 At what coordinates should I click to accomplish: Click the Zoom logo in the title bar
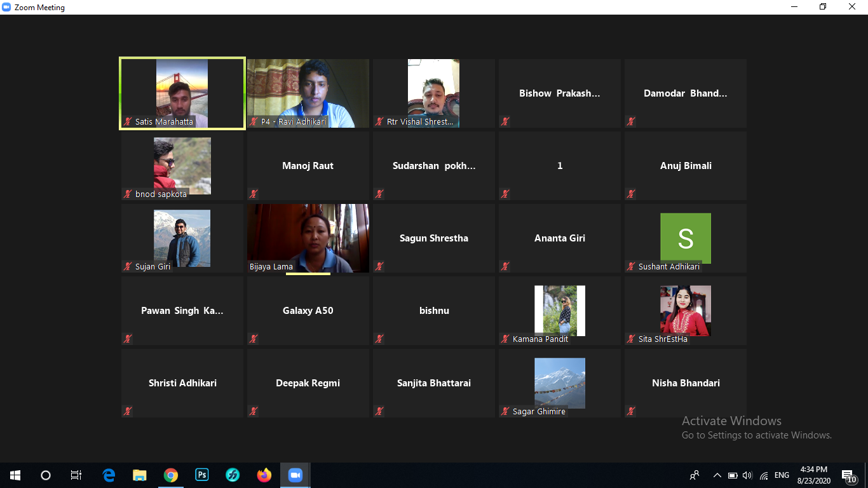7,8
